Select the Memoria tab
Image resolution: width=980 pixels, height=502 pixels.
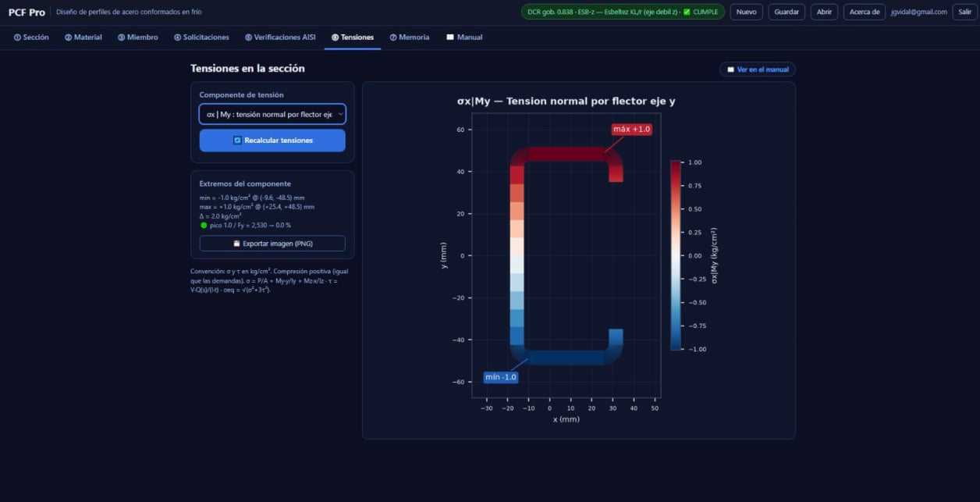tap(410, 37)
